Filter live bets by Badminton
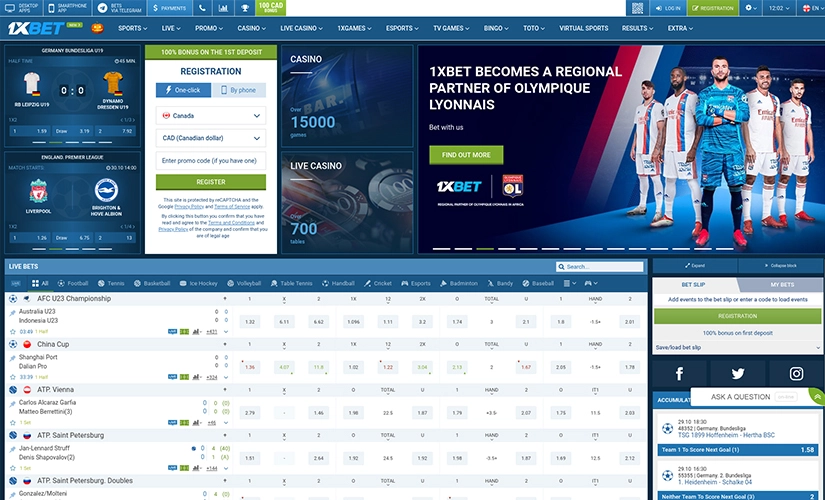The height and width of the screenshot is (500, 825). click(x=459, y=283)
